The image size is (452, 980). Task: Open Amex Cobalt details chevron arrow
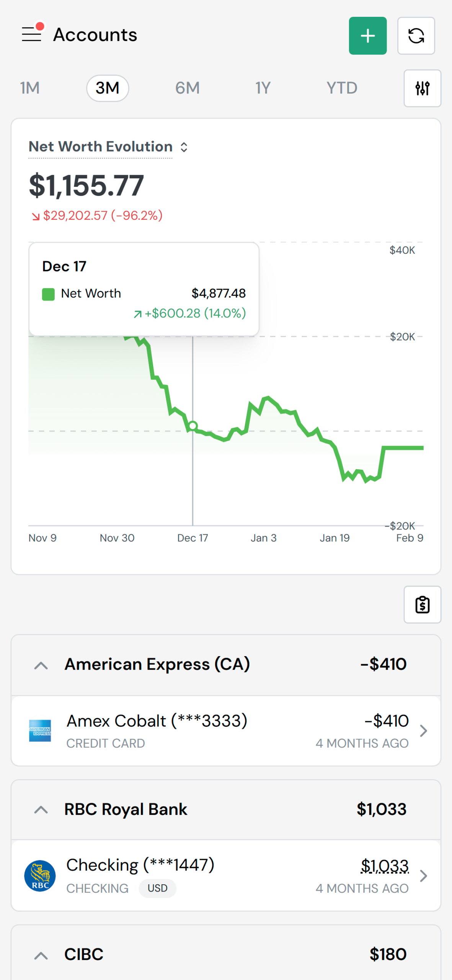click(x=423, y=731)
